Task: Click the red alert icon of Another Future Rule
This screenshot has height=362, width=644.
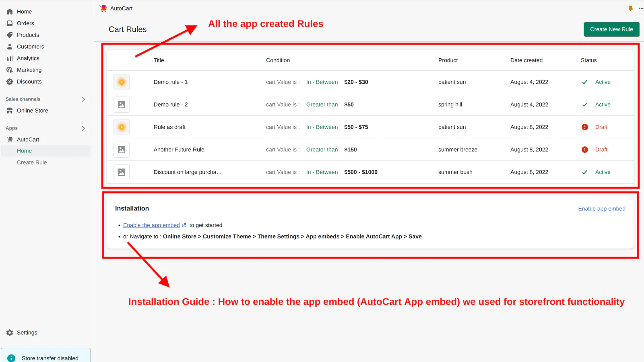Action: pyautogui.click(x=585, y=150)
